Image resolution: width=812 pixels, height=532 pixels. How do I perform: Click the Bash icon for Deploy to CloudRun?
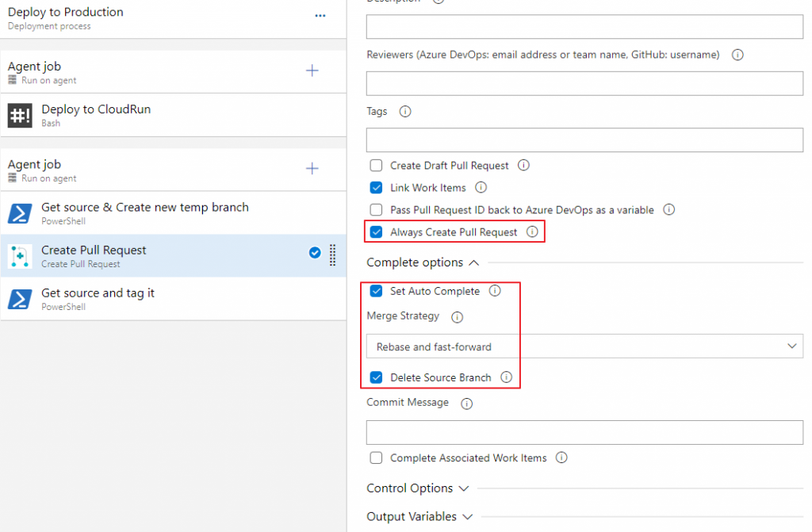pyautogui.click(x=20, y=115)
